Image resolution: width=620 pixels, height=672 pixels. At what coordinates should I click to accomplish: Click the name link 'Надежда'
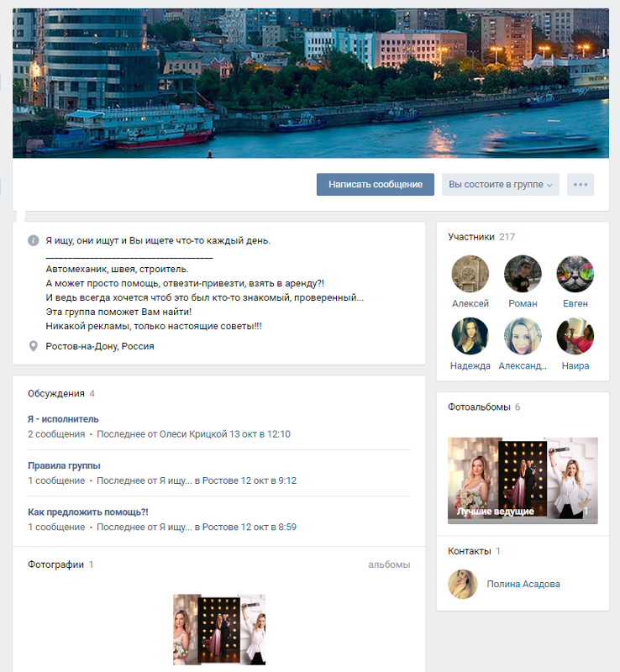click(470, 365)
